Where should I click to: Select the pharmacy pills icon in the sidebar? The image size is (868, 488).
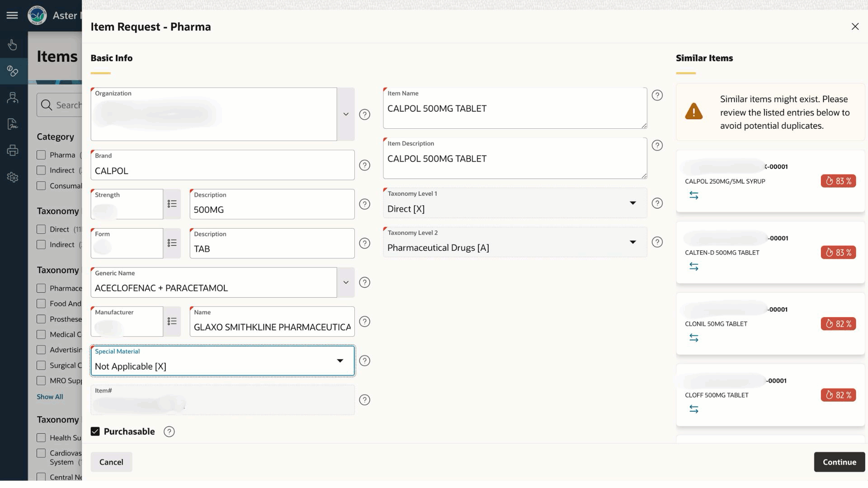pos(12,71)
